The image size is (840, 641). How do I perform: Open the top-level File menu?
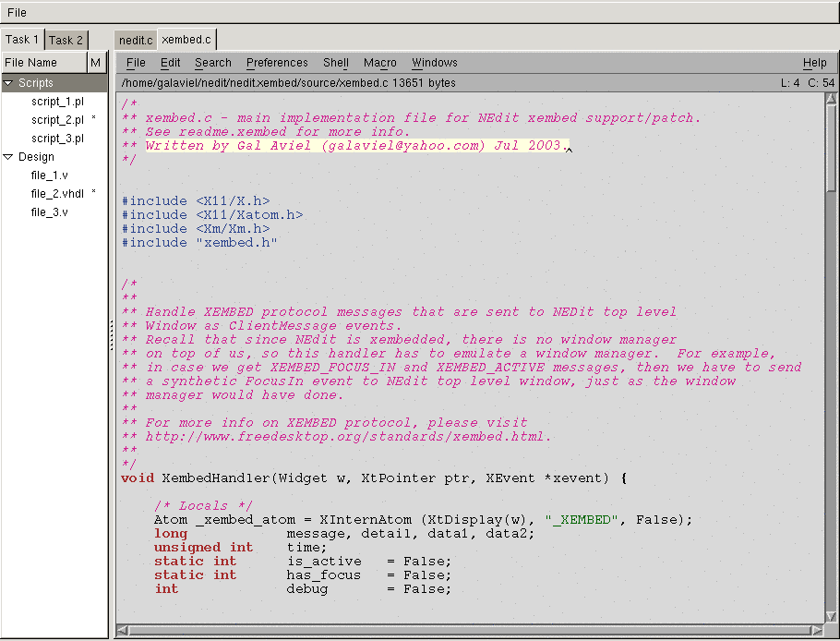tap(18, 13)
